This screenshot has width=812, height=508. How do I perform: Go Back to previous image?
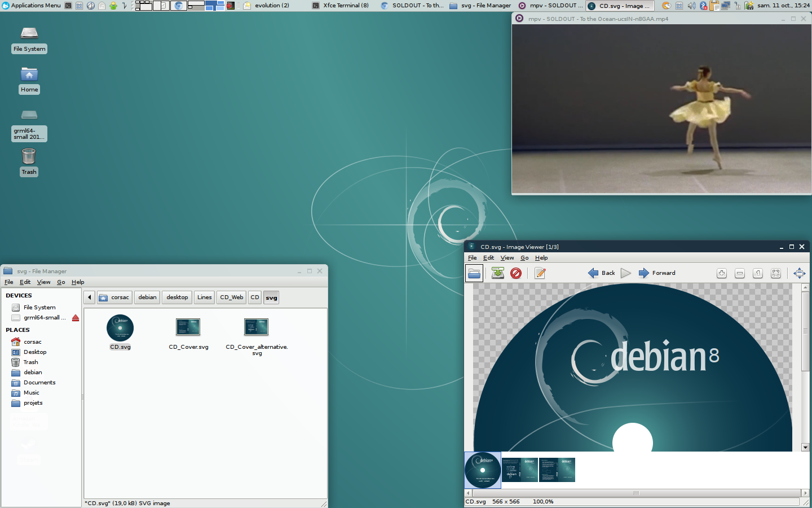[x=602, y=273]
